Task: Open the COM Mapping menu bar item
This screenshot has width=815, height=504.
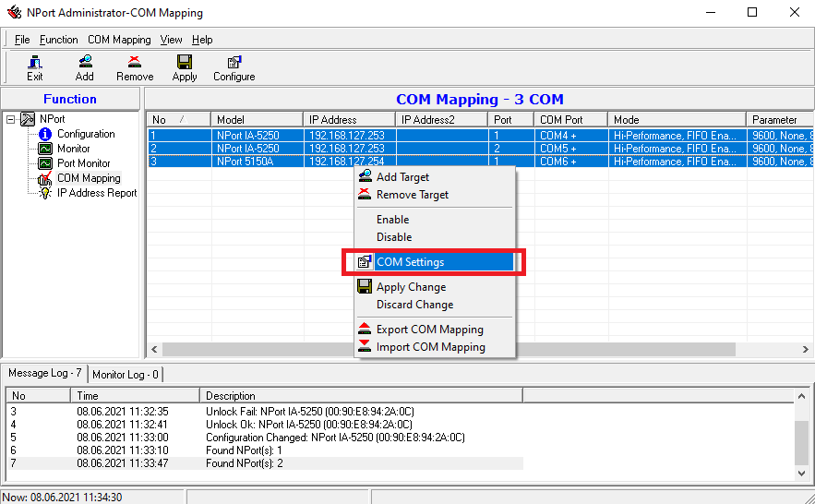Action: click(x=119, y=40)
